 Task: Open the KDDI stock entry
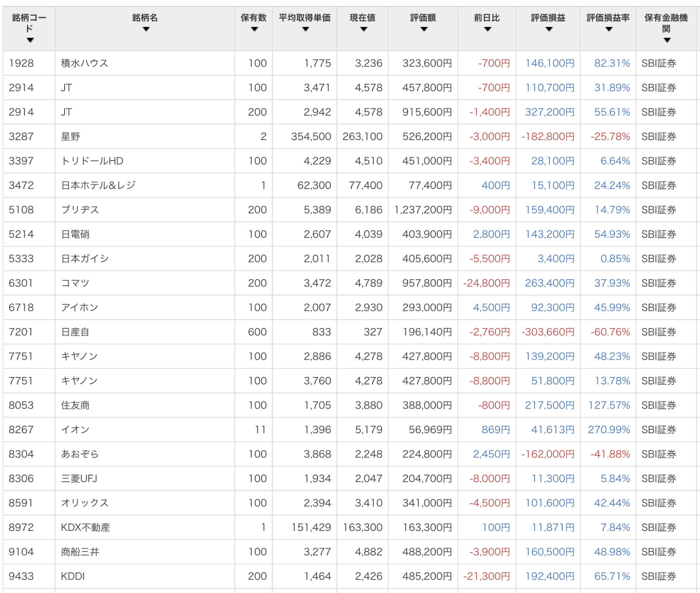(73, 576)
